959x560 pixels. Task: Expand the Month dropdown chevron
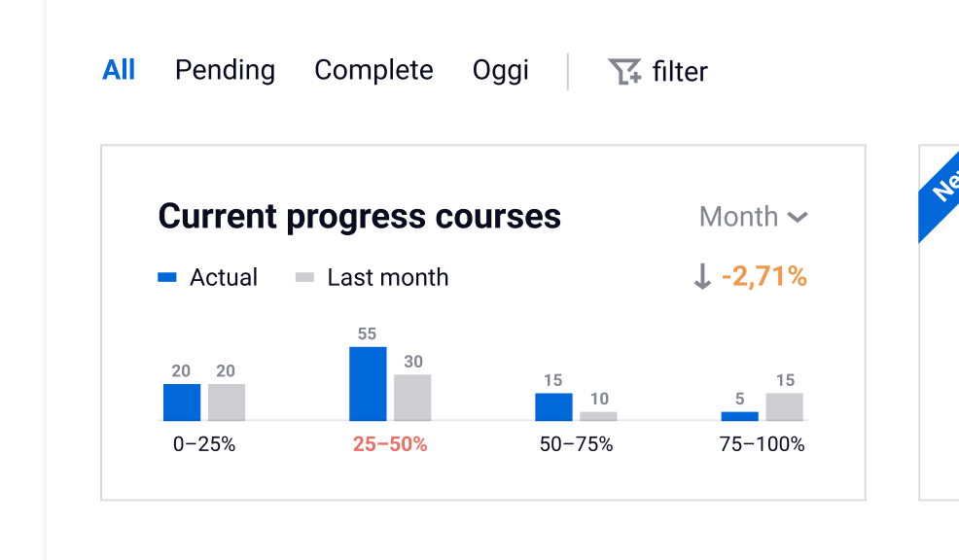coord(798,217)
